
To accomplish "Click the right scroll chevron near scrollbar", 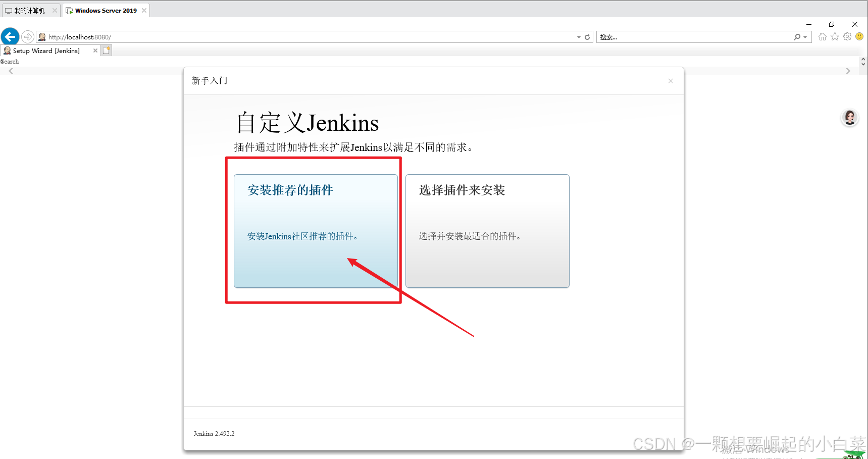I will pyautogui.click(x=848, y=71).
